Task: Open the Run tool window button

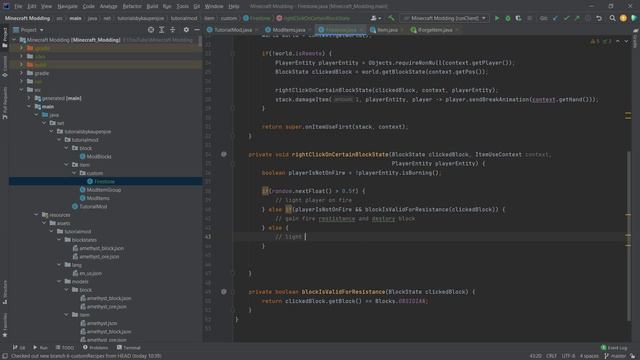Action: point(40,347)
